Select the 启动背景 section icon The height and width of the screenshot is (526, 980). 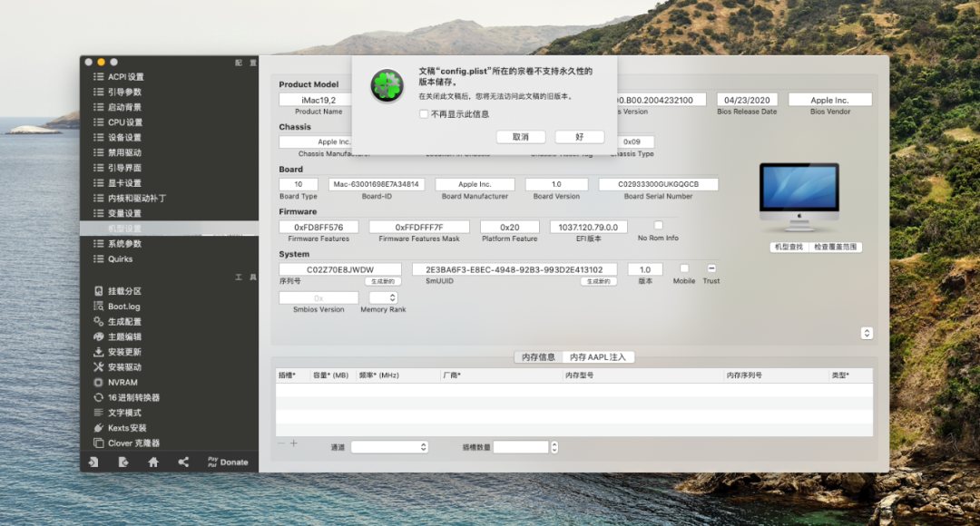pyautogui.click(x=98, y=107)
